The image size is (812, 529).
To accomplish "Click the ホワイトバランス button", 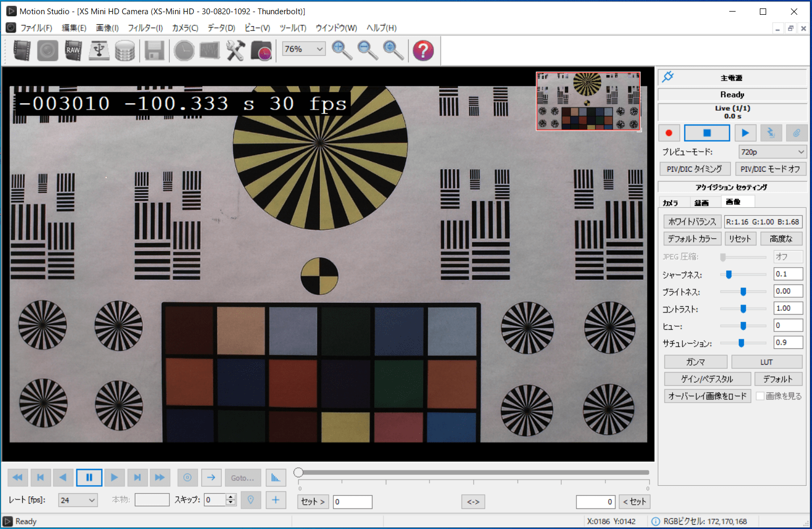I will click(692, 221).
